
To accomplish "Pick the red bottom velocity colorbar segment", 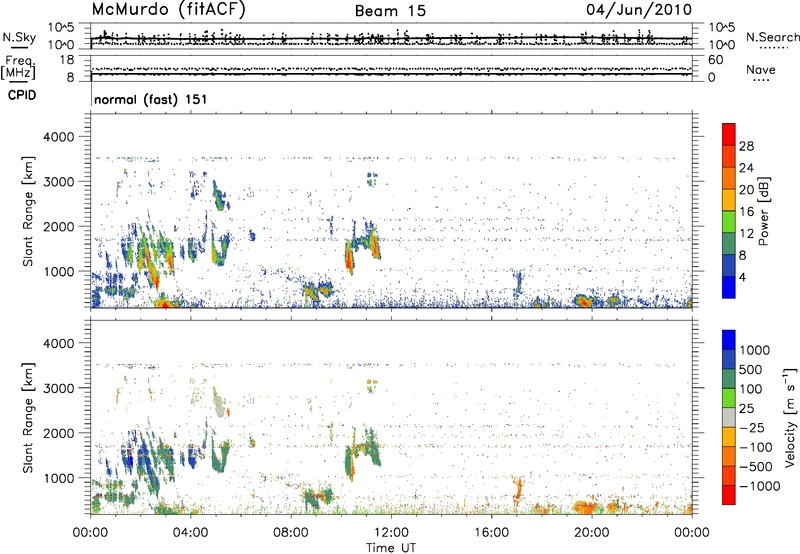I will (729, 495).
